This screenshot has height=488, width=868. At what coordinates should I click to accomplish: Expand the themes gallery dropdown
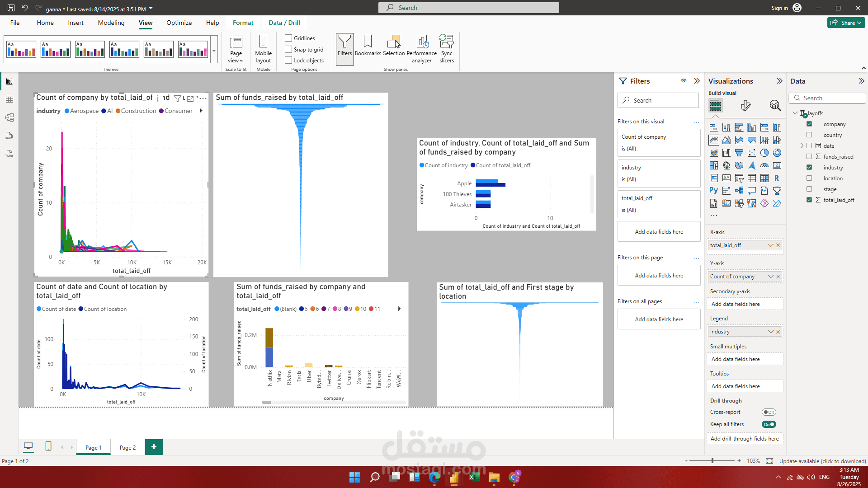pyautogui.click(x=214, y=51)
